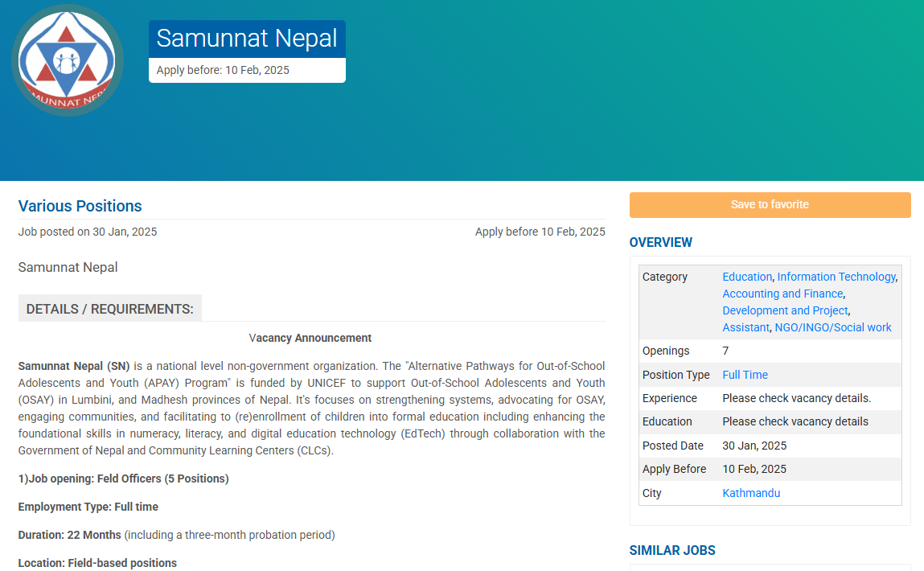Open the Information Technology category link
The height and width of the screenshot is (571, 924).
(x=836, y=277)
